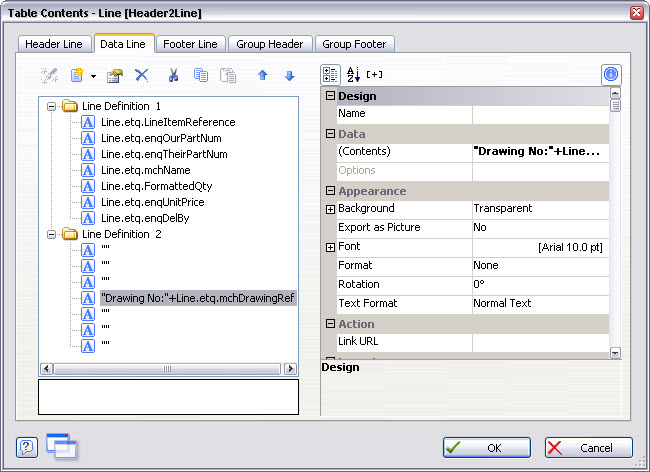Select Line.etq.enqUnitPrice in the tree
Viewport: 650px width, 472px height.
[x=153, y=202]
